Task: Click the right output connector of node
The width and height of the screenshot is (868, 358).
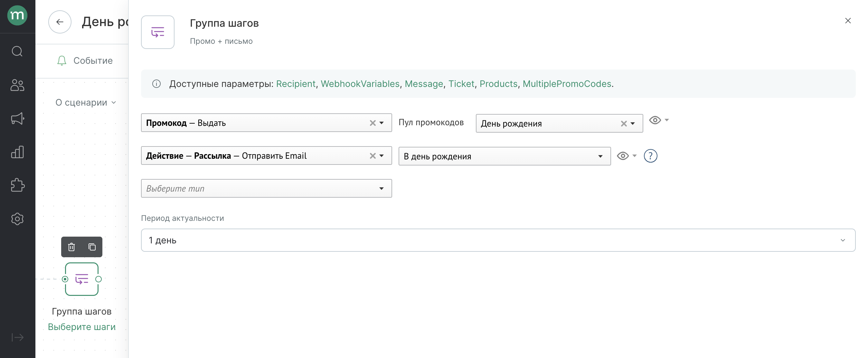Action: click(99, 279)
